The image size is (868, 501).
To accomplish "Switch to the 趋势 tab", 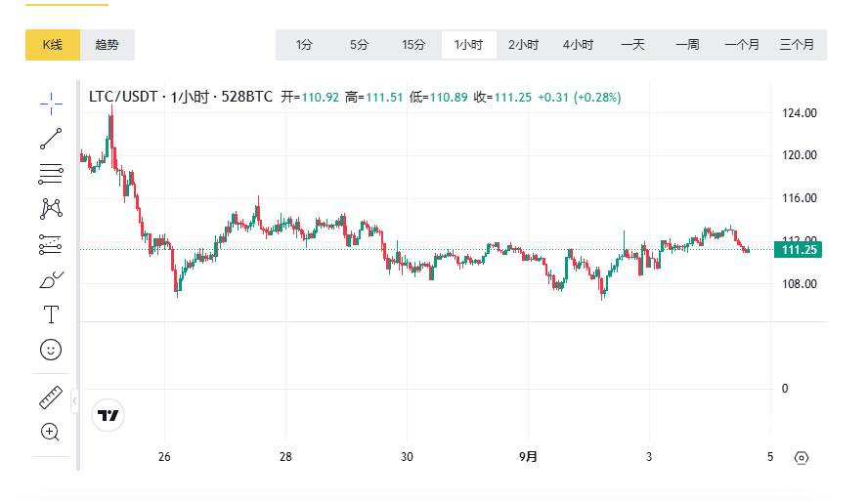I will pyautogui.click(x=108, y=45).
